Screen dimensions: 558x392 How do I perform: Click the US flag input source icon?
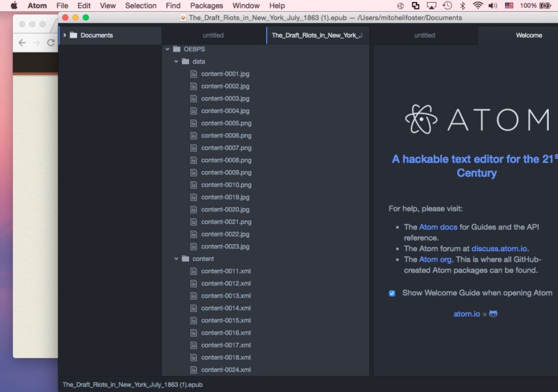(509, 6)
